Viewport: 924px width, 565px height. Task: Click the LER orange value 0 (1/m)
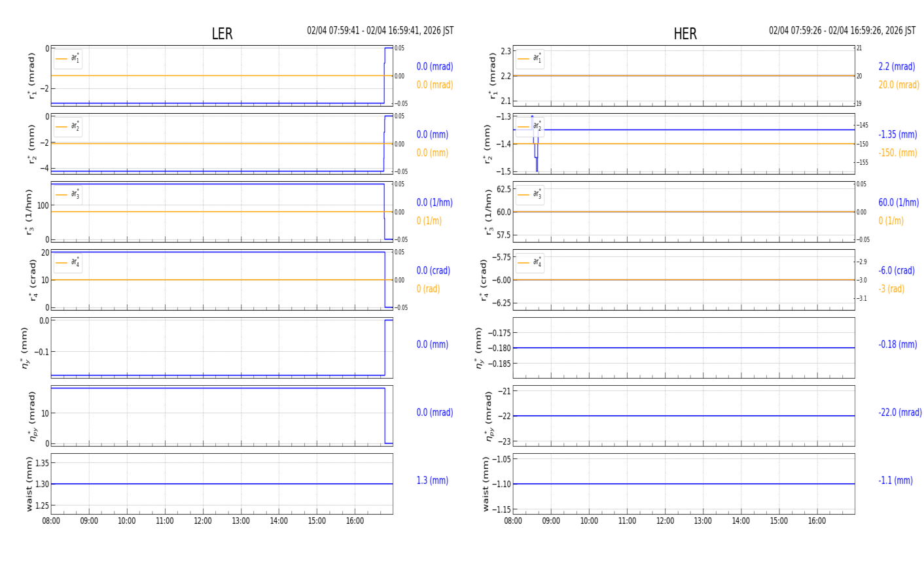click(429, 221)
